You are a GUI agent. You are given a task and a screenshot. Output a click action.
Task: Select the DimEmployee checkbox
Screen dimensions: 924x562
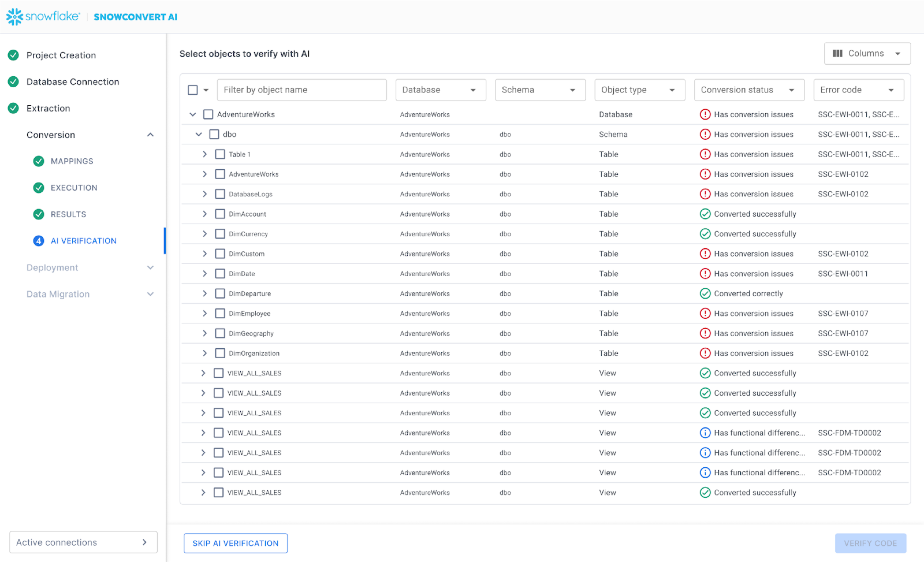point(220,313)
